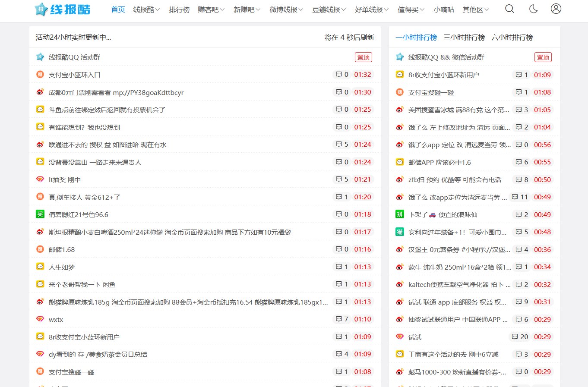The width and height of the screenshot is (588, 387).
Task: Click 置顶 tag in left list
Action: click(x=364, y=57)
